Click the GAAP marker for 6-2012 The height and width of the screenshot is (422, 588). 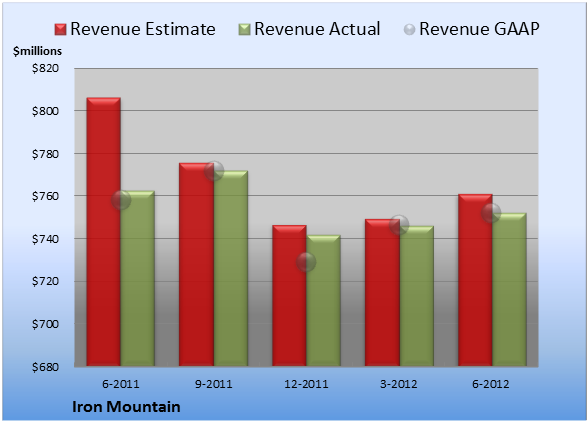[491, 213]
